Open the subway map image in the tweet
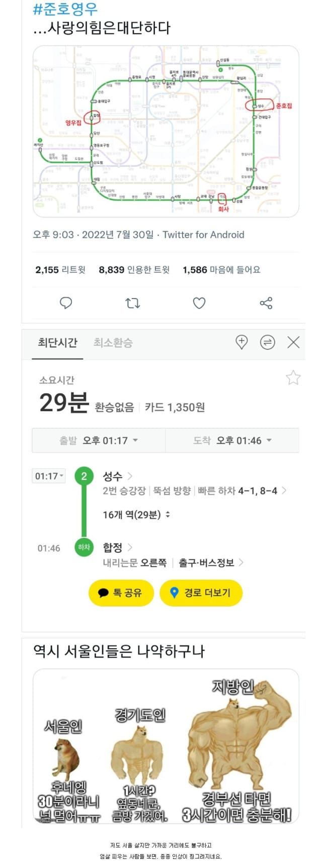 pyautogui.click(x=166, y=131)
